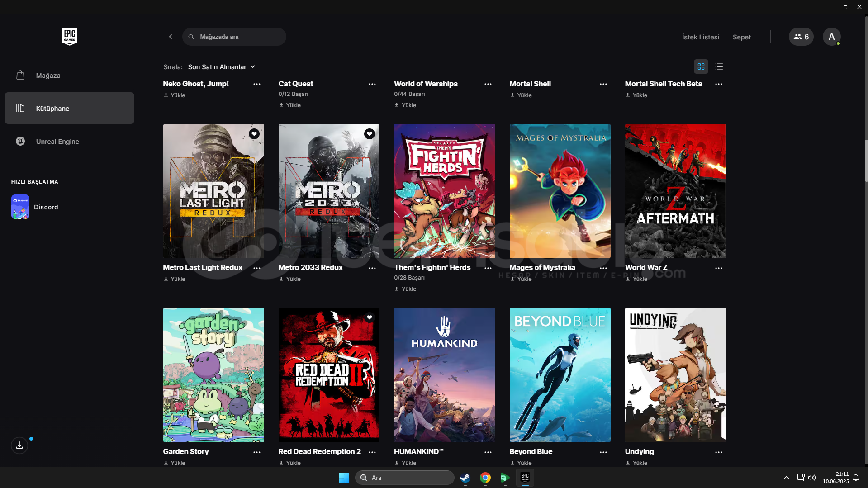This screenshot has height=488, width=868.
Task: Open options menu for Neko Ghost, Jump!
Action: coord(257,84)
